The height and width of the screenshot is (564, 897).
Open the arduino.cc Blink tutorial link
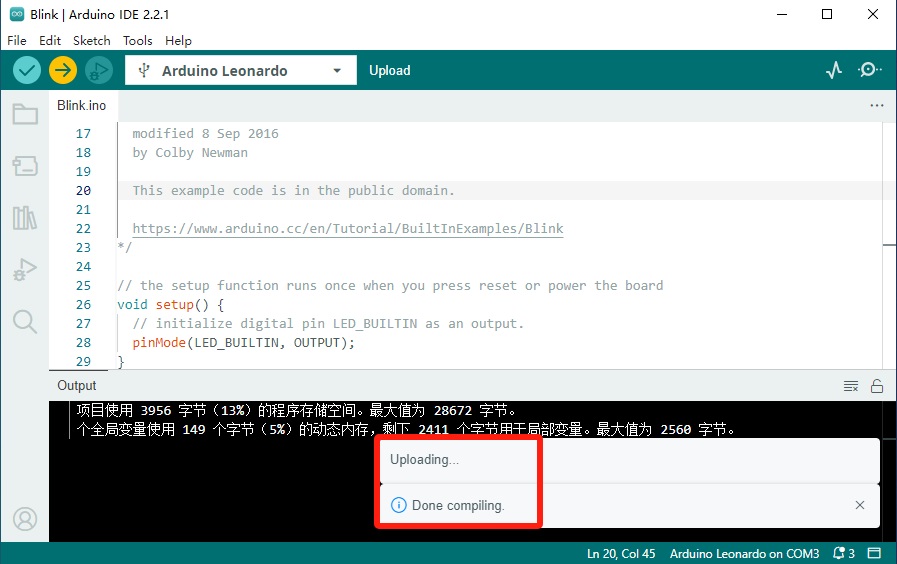(x=348, y=229)
